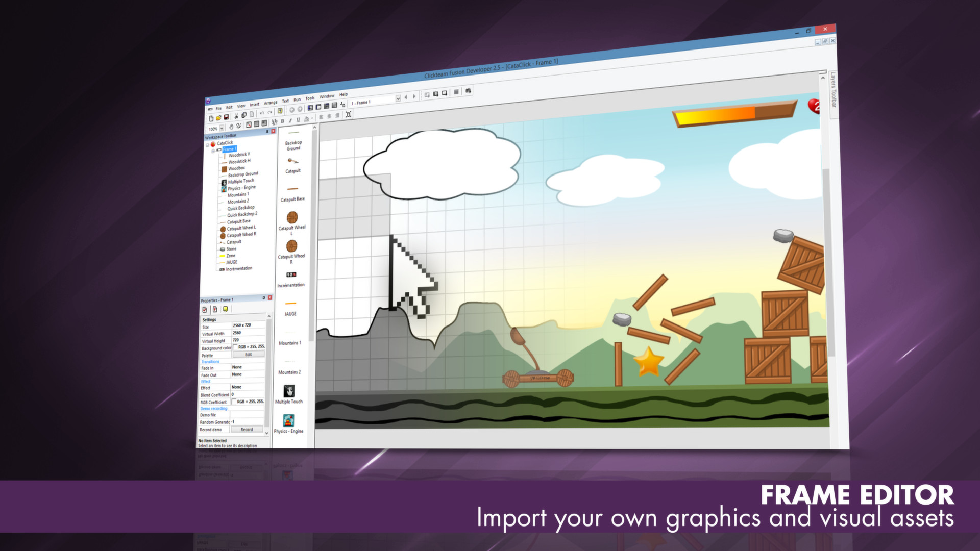Click the Demo file input field
The image size is (980, 551).
pyautogui.click(x=248, y=415)
